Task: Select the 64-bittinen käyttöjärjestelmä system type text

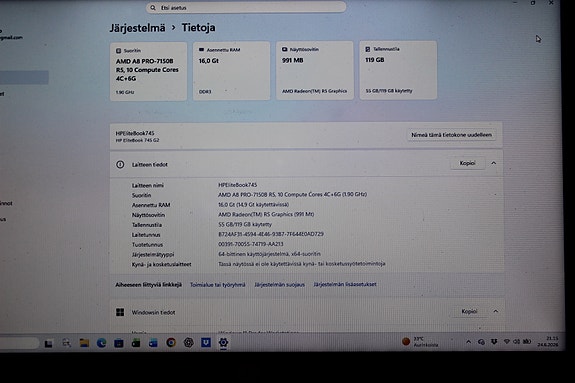Action: tap(270, 254)
